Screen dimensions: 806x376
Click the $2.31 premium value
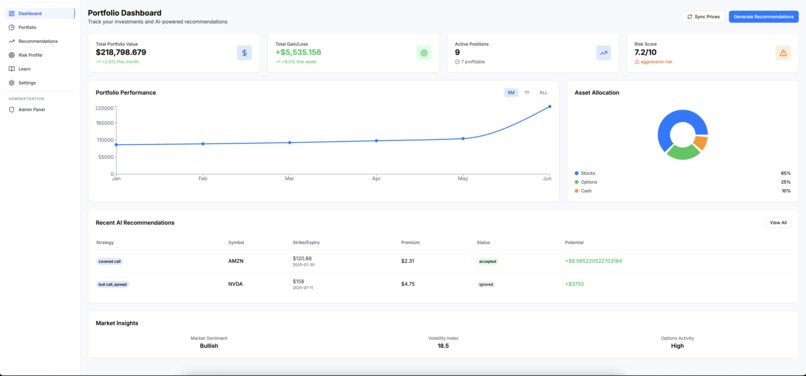(408, 261)
